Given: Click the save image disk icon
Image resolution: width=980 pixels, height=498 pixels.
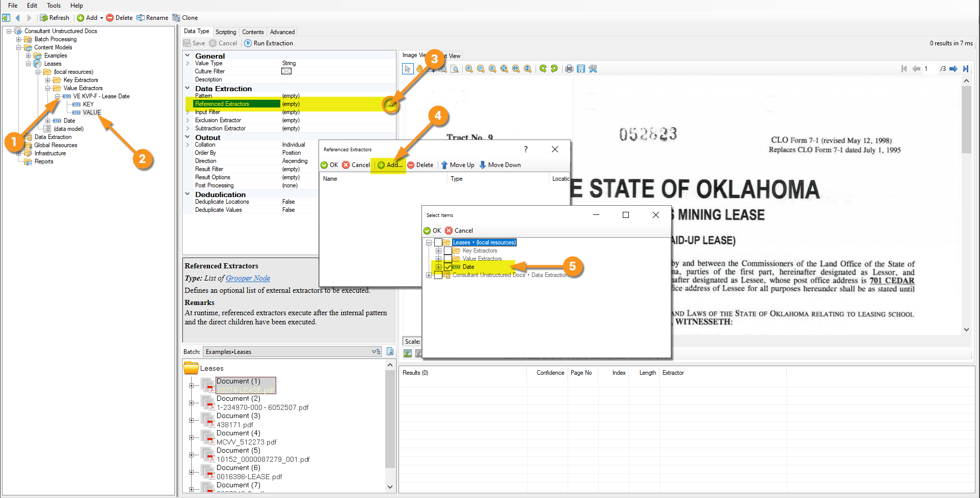Looking at the screenshot, I should click(581, 69).
